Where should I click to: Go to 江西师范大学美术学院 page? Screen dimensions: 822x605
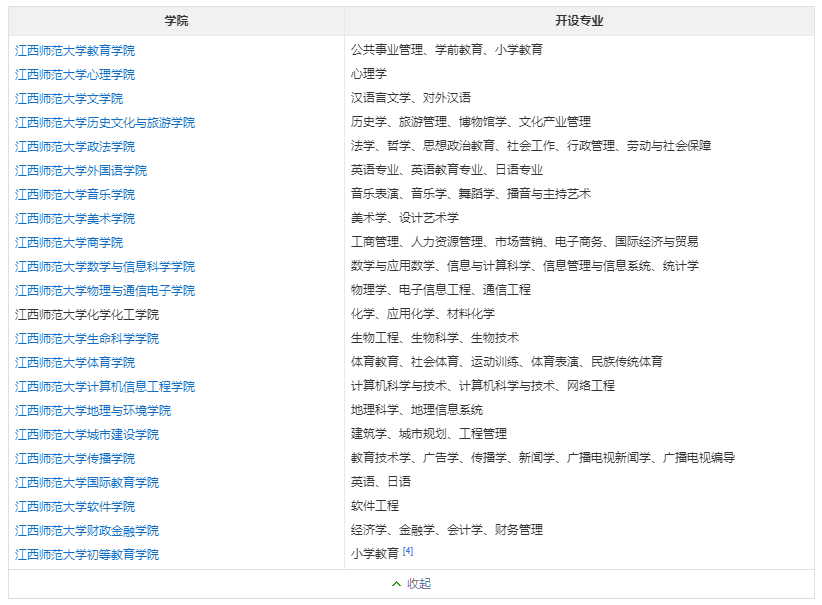tap(75, 219)
